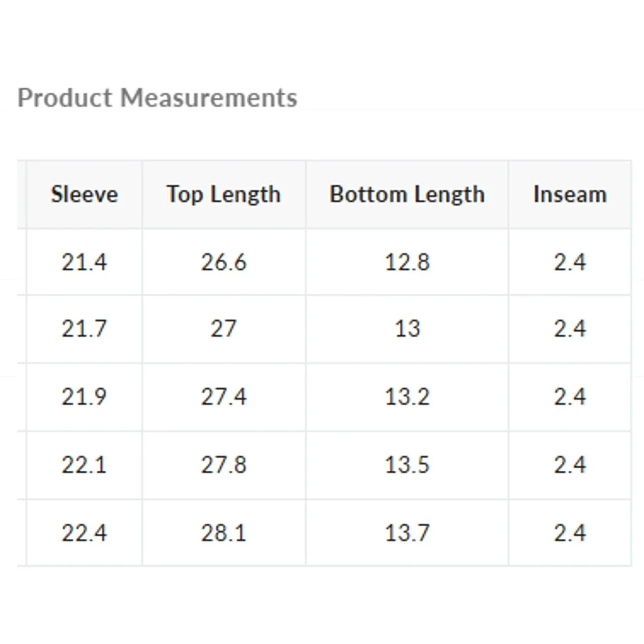Click the 26.6 top length cell
The height and width of the screenshot is (644, 644).
pyautogui.click(x=224, y=262)
